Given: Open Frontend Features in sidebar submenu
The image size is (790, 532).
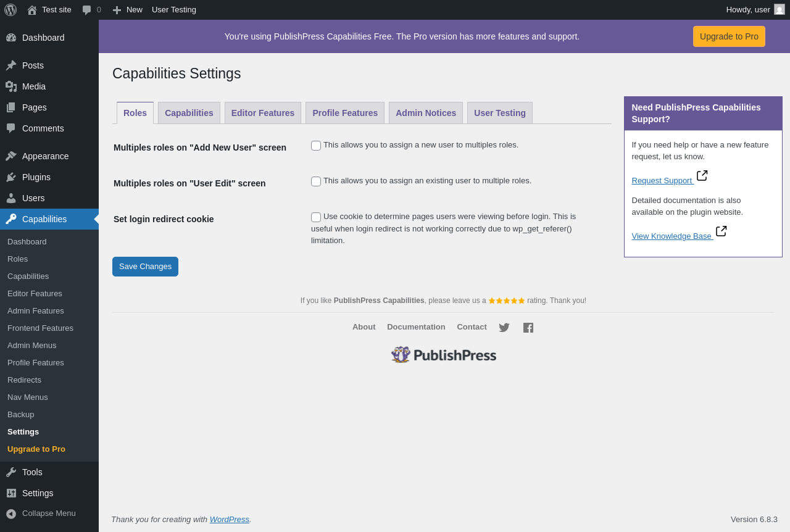Looking at the screenshot, I should point(49,328).
